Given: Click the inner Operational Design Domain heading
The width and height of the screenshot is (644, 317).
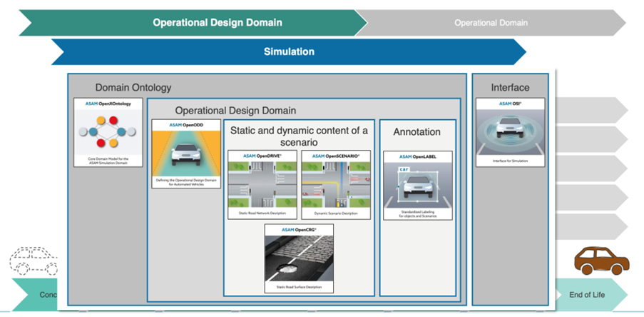Looking at the screenshot, I should click(x=235, y=111).
